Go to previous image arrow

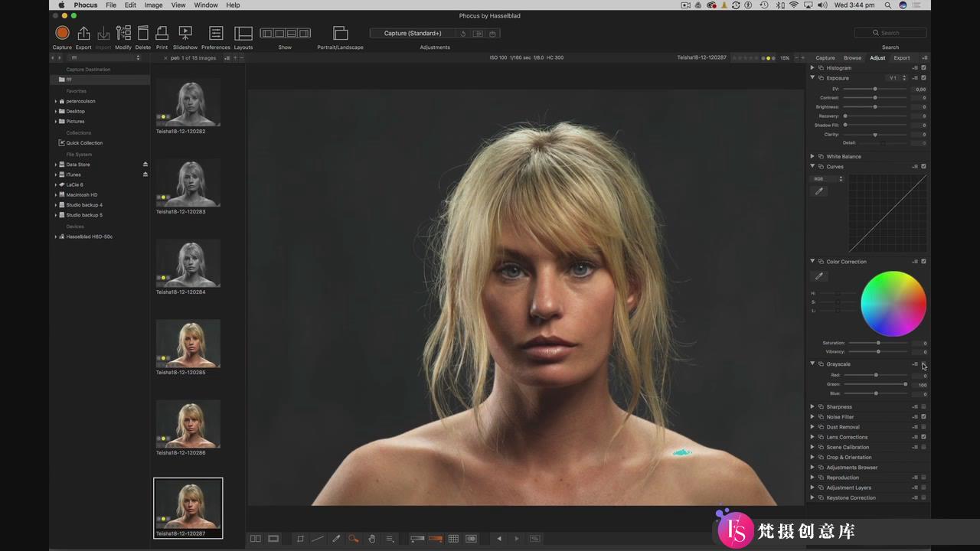(499, 539)
